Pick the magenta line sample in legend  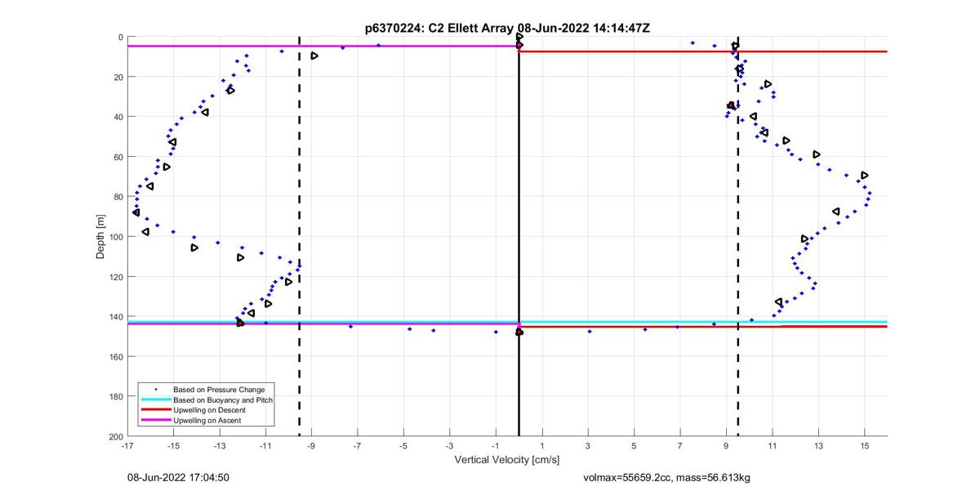click(x=156, y=420)
